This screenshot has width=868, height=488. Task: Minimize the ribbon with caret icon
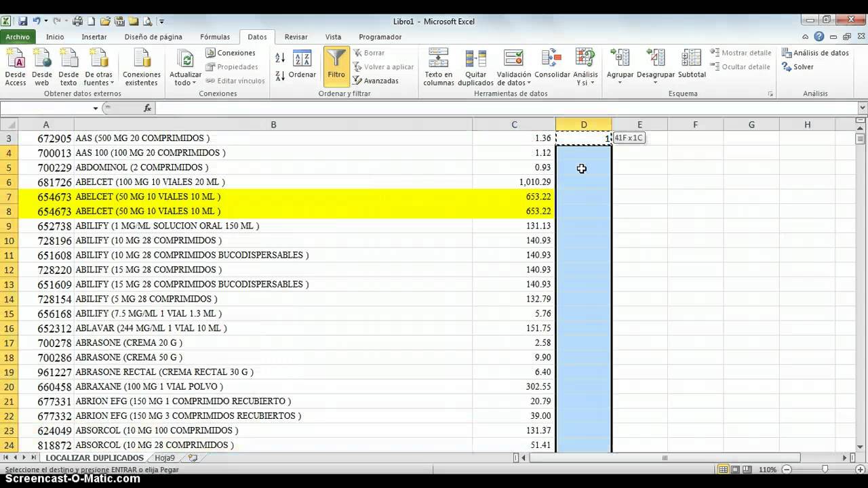(x=806, y=37)
